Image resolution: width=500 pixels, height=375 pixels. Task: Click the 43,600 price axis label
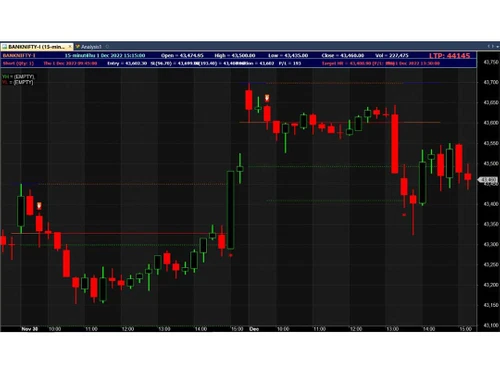(x=491, y=123)
